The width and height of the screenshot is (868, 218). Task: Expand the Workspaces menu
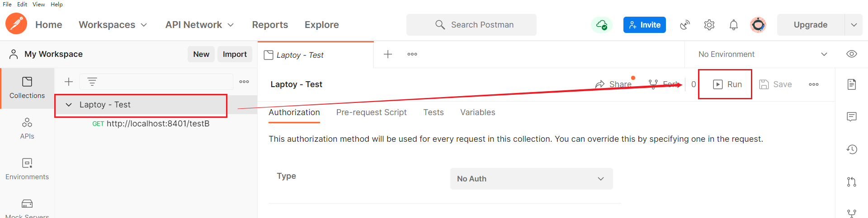coord(113,25)
